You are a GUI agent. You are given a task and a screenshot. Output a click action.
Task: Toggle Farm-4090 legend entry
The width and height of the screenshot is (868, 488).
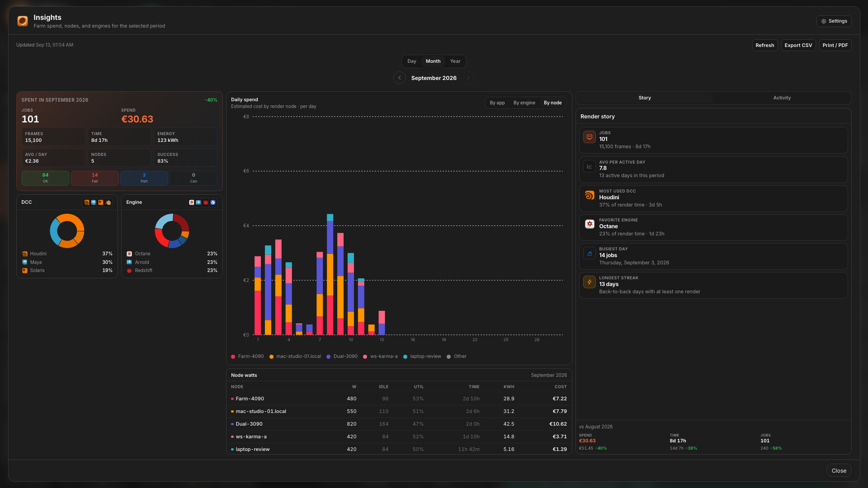point(247,357)
